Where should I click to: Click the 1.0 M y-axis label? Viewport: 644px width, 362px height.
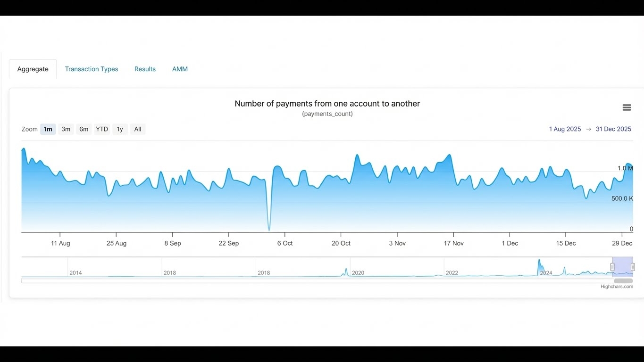click(x=625, y=168)
